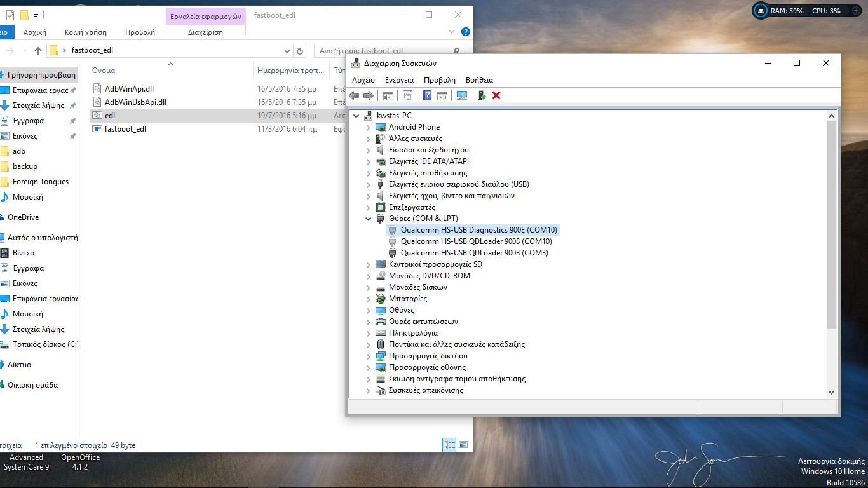Refresh the fastboot_edl folder address bar
This screenshot has height=488, width=868.
click(x=300, y=51)
